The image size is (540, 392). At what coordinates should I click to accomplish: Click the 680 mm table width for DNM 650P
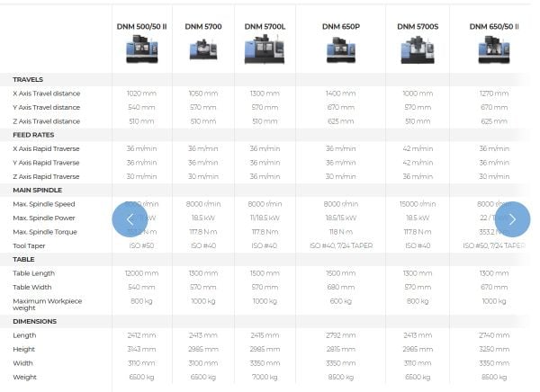(340, 287)
